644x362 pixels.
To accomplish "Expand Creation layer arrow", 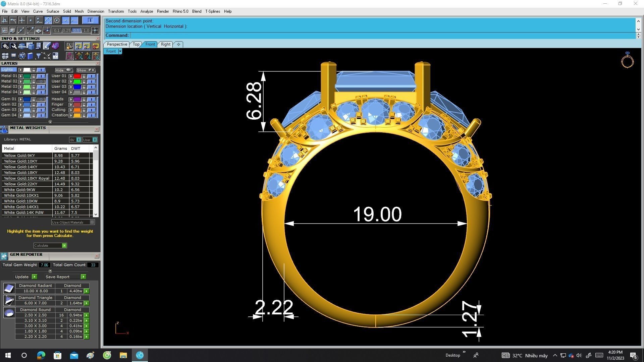I will (71, 115).
